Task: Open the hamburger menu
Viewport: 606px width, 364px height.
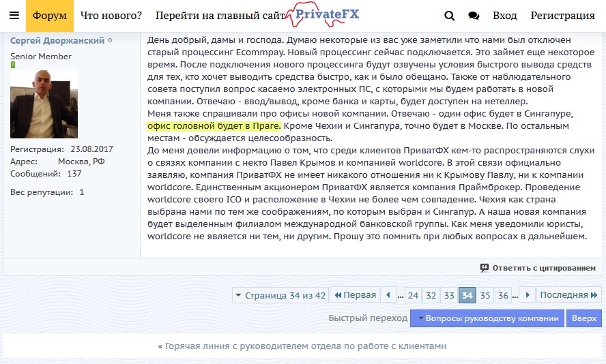Action: click(x=14, y=16)
